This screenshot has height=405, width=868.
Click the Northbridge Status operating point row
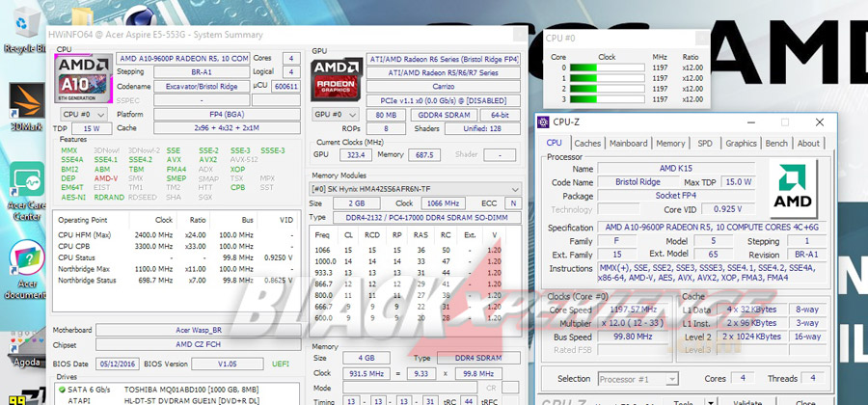176,281
